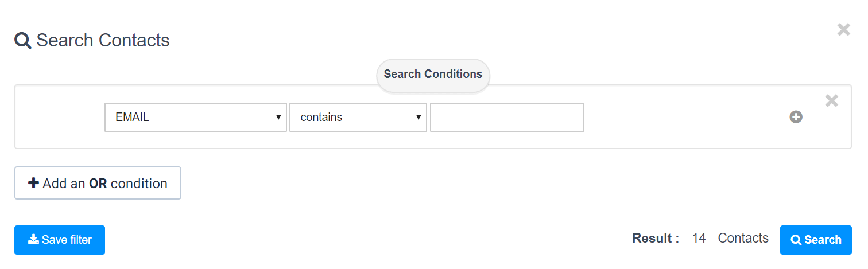
Task: Click the Save filter button
Action: (60, 240)
